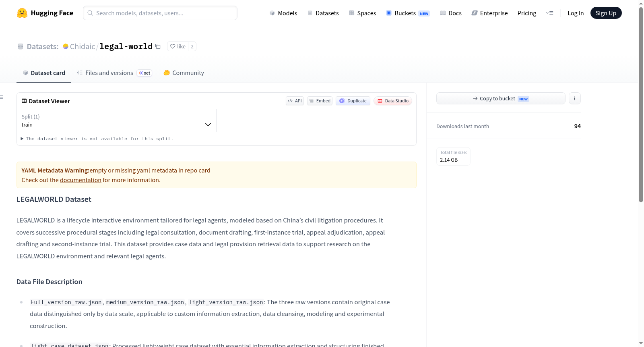Go to Datasets in the navbar
The height and width of the screenshot is (347, 644).
323,13
